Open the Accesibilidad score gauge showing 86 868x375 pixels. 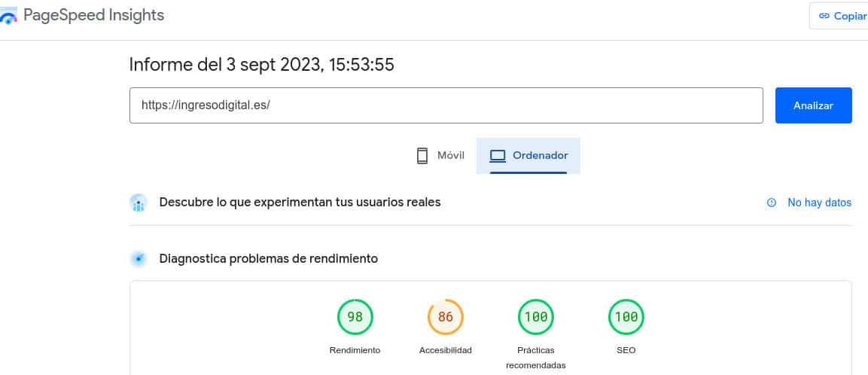point(445,317)
